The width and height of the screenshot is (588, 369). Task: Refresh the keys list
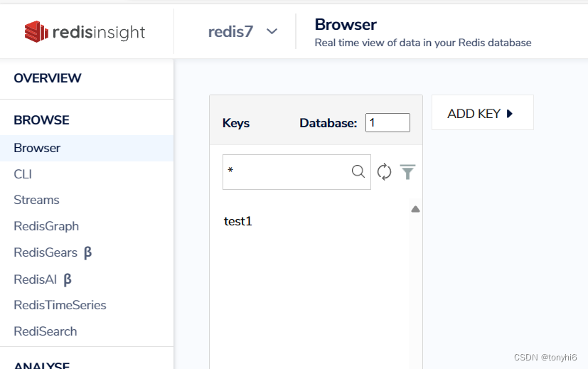click(x=384, y=171)
